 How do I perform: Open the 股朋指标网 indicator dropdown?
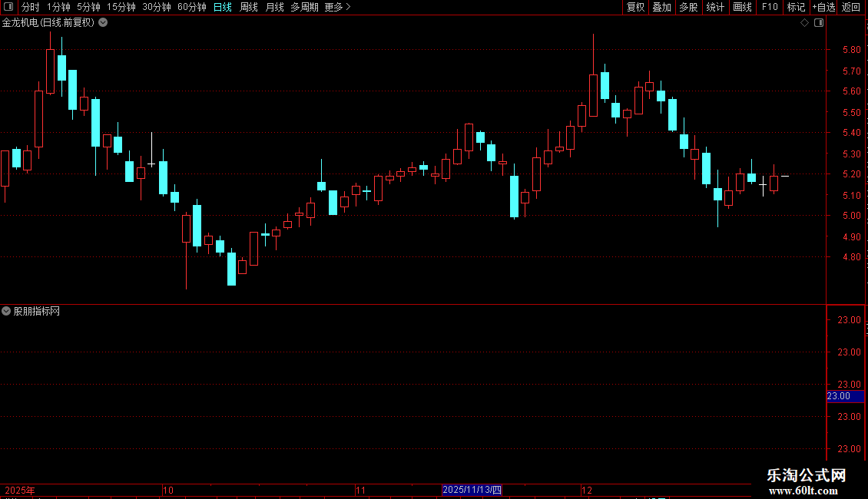tap(6, 311)
